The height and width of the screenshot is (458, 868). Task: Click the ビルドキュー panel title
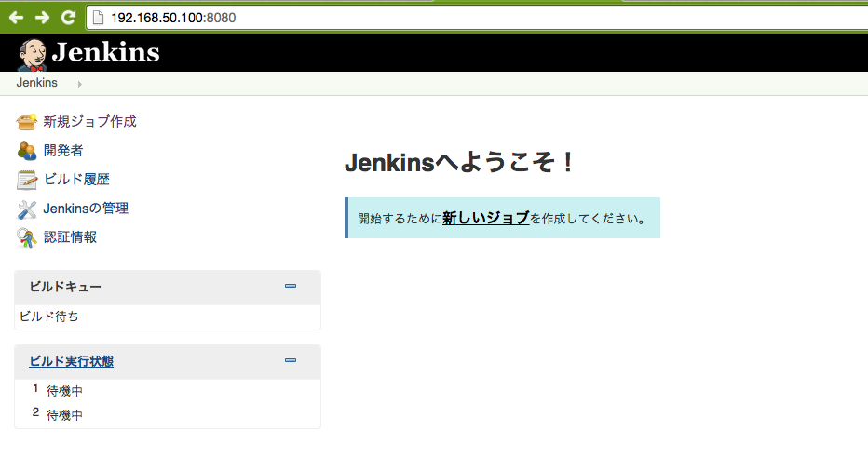coord(65,287)
